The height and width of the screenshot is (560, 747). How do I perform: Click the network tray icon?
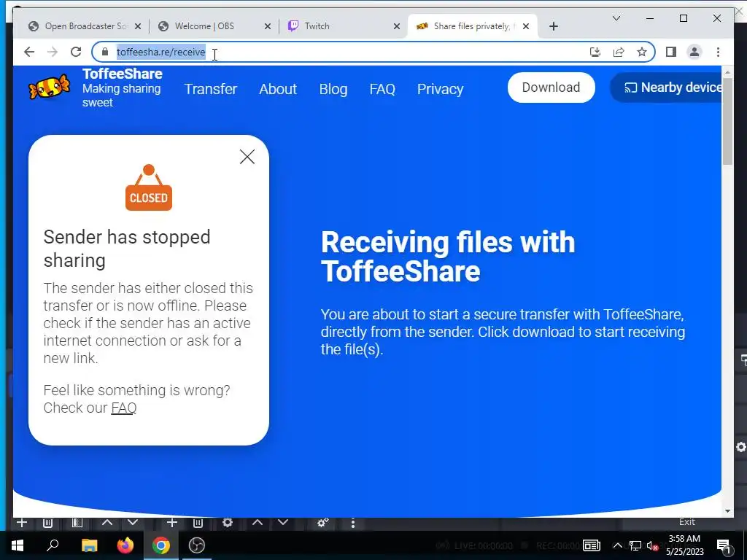635,545
